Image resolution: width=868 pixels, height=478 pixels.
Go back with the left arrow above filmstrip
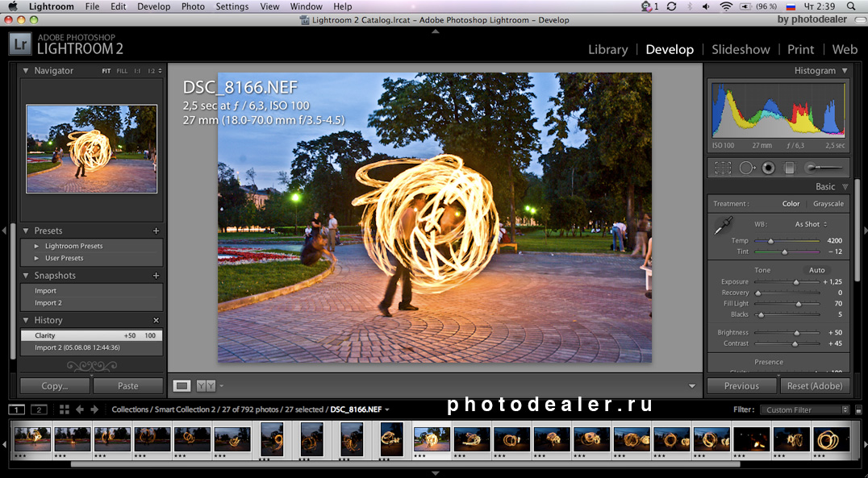(80, 409)
